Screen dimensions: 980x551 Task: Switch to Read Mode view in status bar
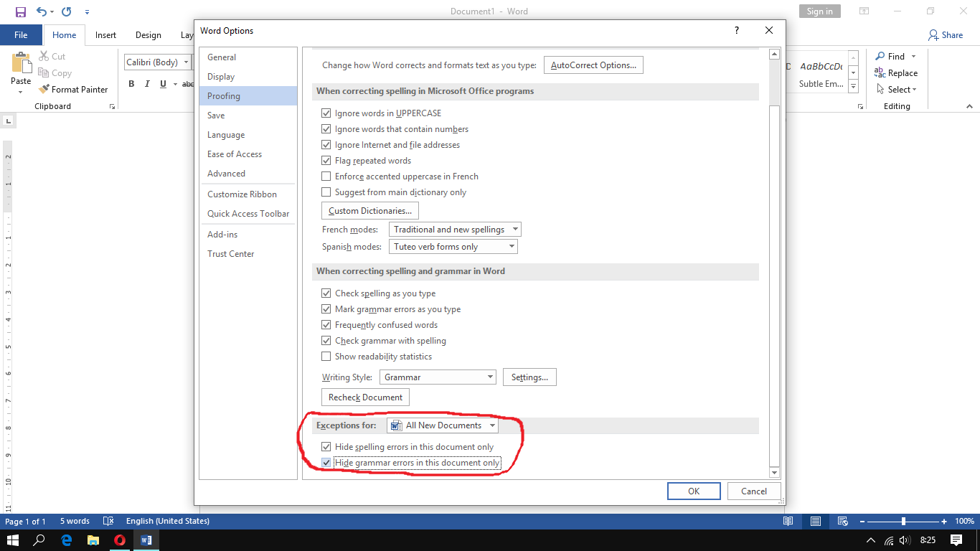click(788, 522)
